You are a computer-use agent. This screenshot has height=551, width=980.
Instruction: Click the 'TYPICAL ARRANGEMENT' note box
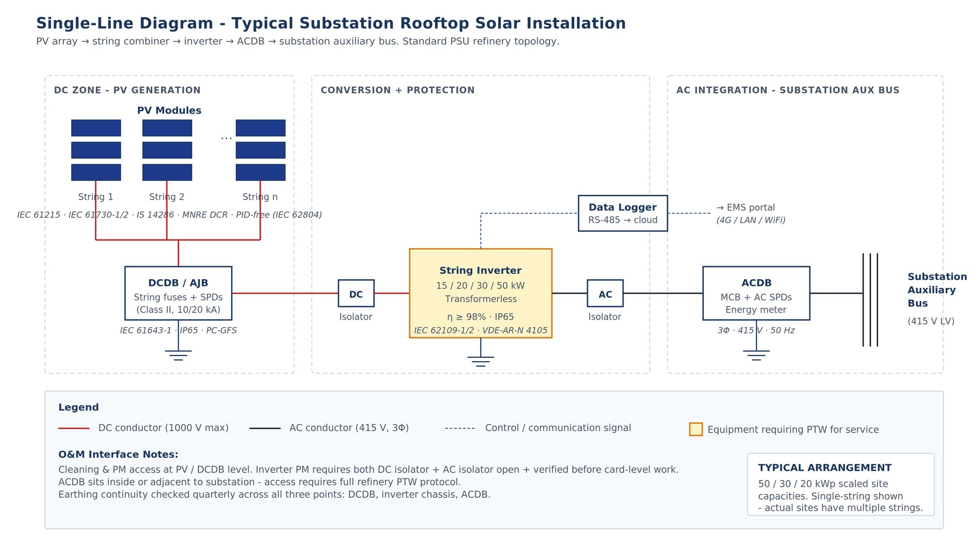tap(841, 484)
